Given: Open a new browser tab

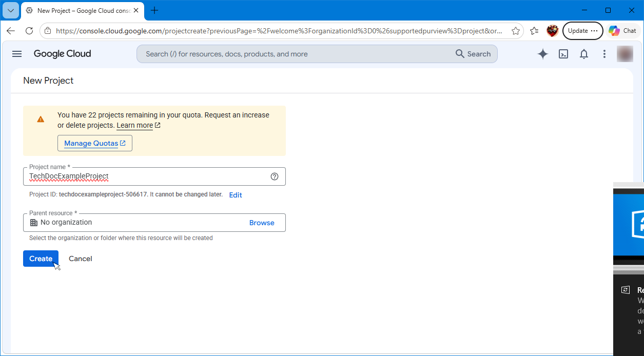Looking at the screenshot, I should point(154,10).
